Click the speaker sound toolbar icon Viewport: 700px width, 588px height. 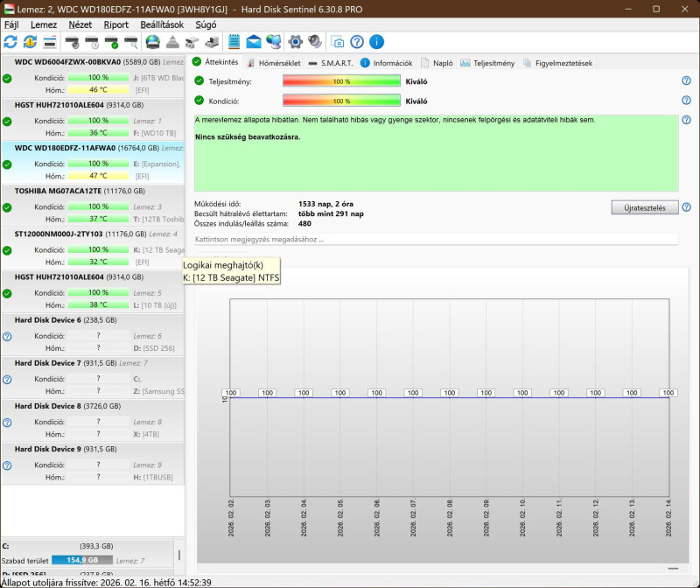tap(315, 42)
